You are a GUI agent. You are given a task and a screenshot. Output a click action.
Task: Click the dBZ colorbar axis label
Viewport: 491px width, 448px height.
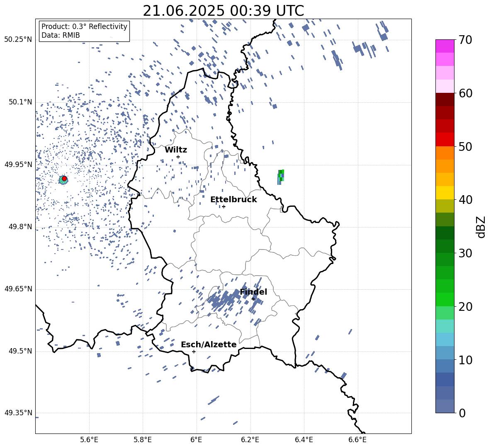point(481,227)
